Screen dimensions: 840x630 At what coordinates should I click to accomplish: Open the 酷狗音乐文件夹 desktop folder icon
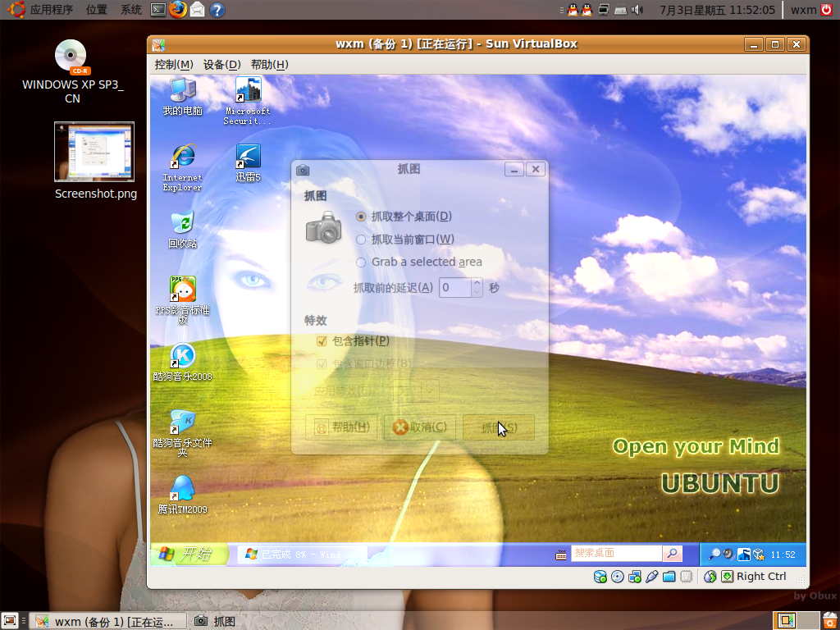tap(183, 422)
